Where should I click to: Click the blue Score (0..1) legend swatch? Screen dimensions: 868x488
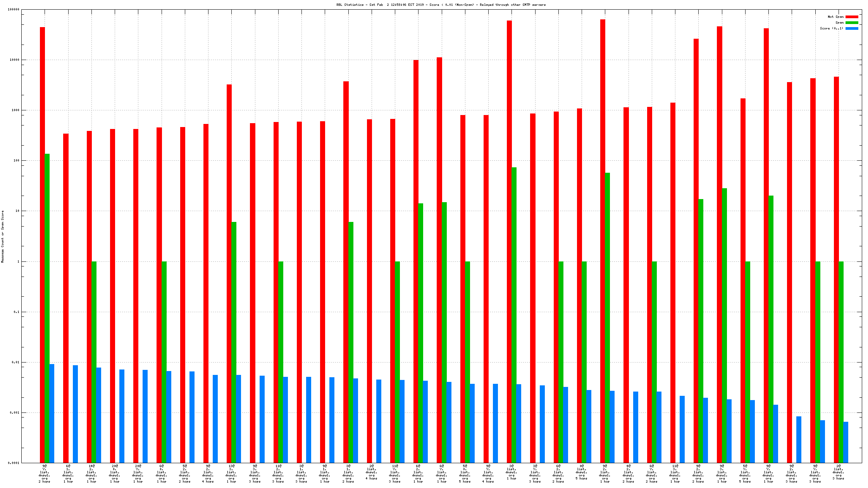pyautogui.click(x=852, y=28)
